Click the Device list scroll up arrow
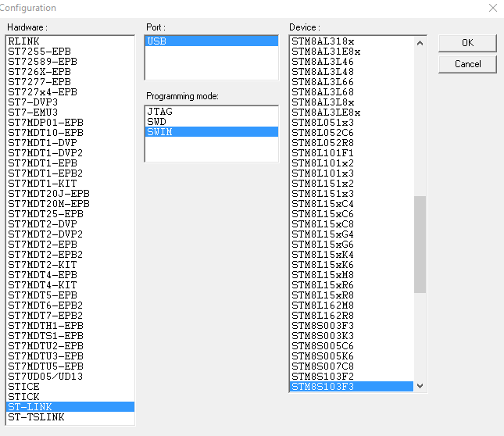504x436 pixels. [420, 43]
